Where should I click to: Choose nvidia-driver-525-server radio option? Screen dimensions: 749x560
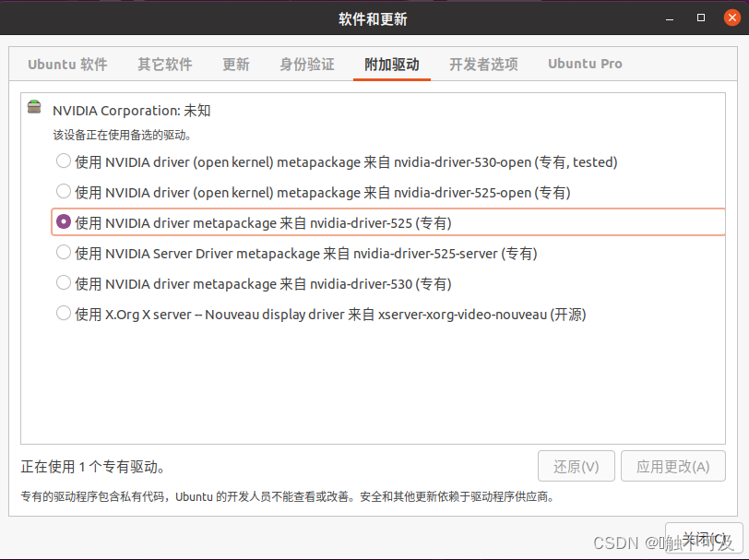click(x=63, y=252)
